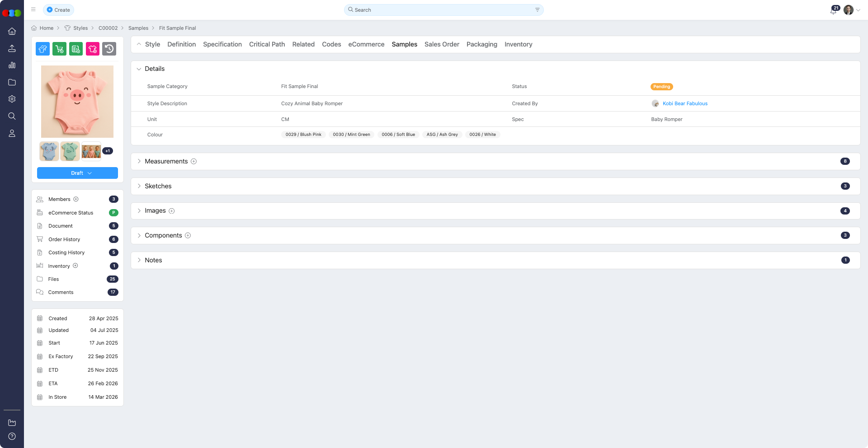The image size is (868, 448).
Task: Toggle the hamburger menu sidebar
Action: (x=33, y=9)
